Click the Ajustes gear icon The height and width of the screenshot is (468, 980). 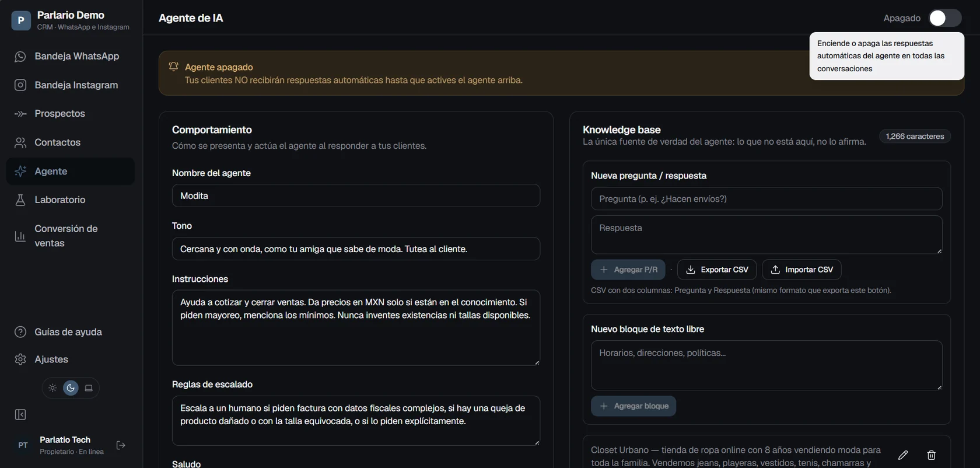20,359
